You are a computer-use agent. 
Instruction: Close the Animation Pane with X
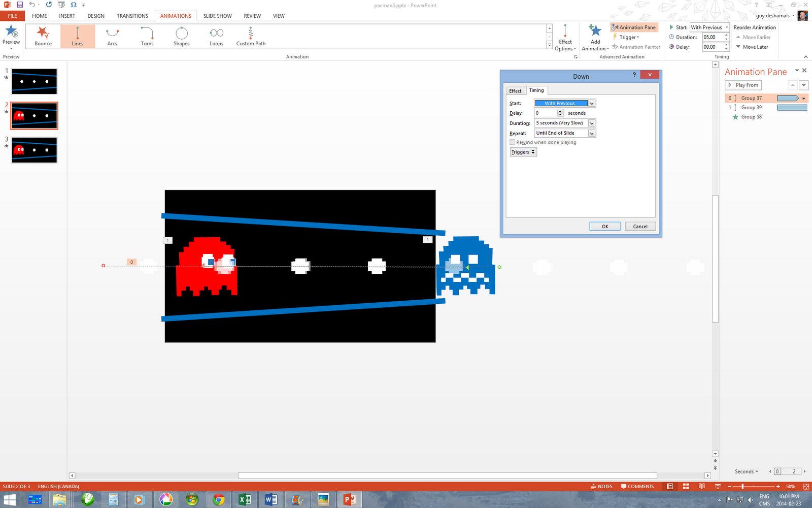tap(804, 71)
